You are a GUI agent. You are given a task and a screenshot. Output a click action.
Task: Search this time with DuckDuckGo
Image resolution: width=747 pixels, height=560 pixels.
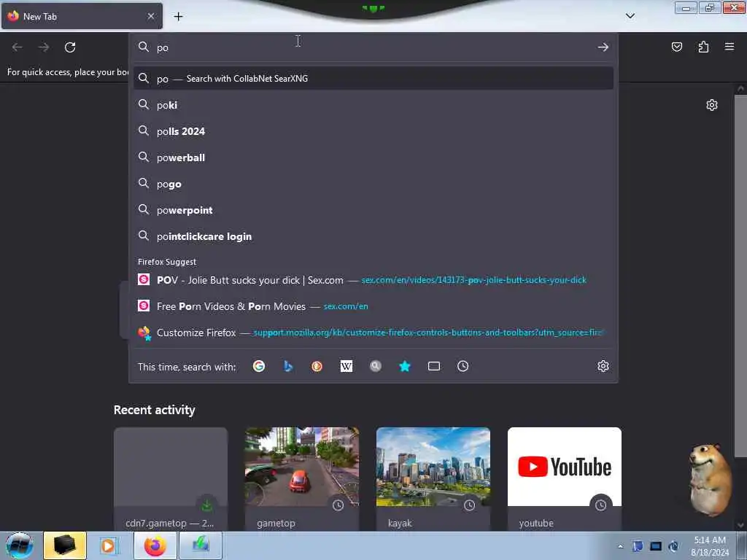pyautogui.click(x=317, y=366)
